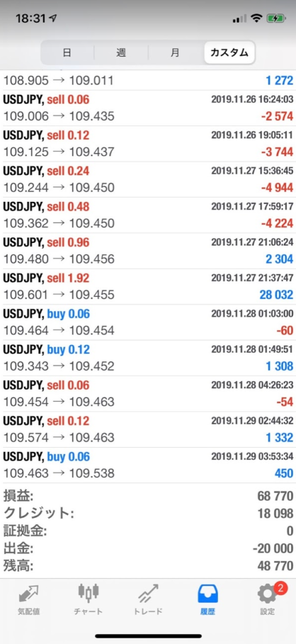Tap the trade dated 2019.11.29 03:53:34
Image resolution: width=296 pixels, height=644 pixels.
click(x=148, y=465)
